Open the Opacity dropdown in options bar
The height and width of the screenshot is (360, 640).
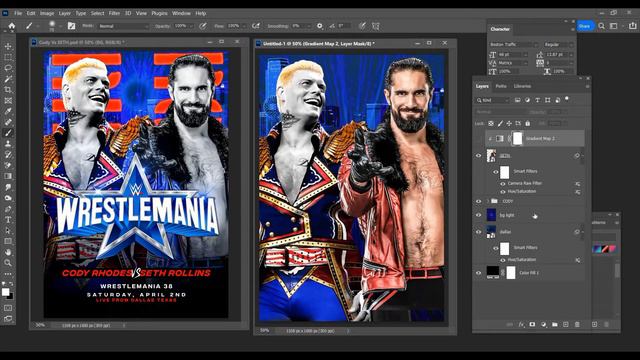[191, 26]
